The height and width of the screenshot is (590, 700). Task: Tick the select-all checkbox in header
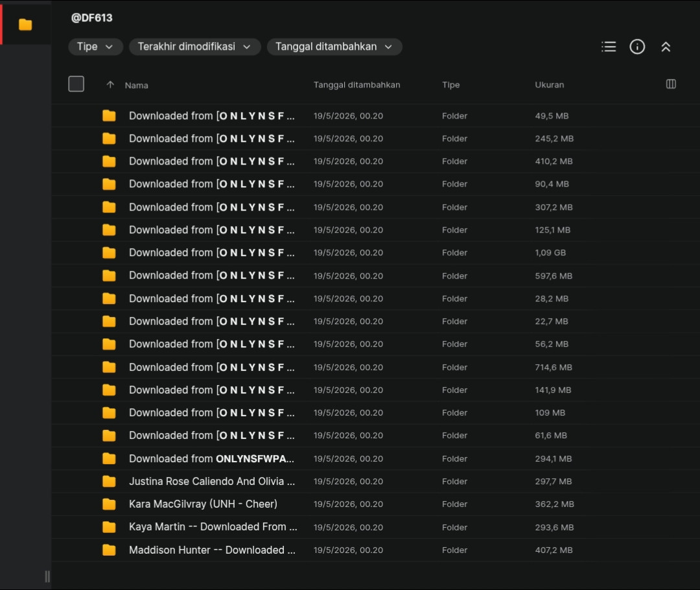click(76, 84)
